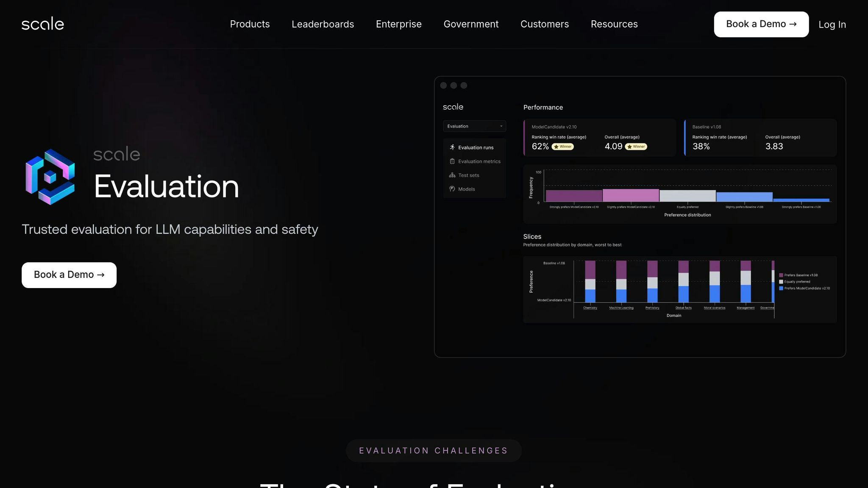Click the Winner badge beside 62%

(563, 147)
